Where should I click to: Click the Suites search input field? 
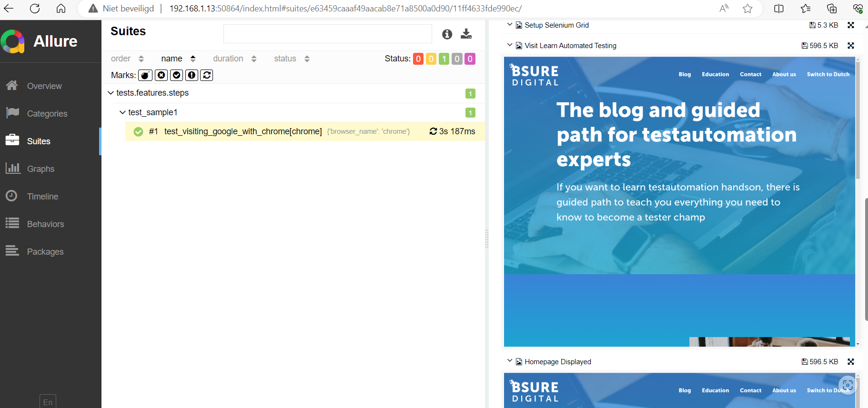(327, 34)
